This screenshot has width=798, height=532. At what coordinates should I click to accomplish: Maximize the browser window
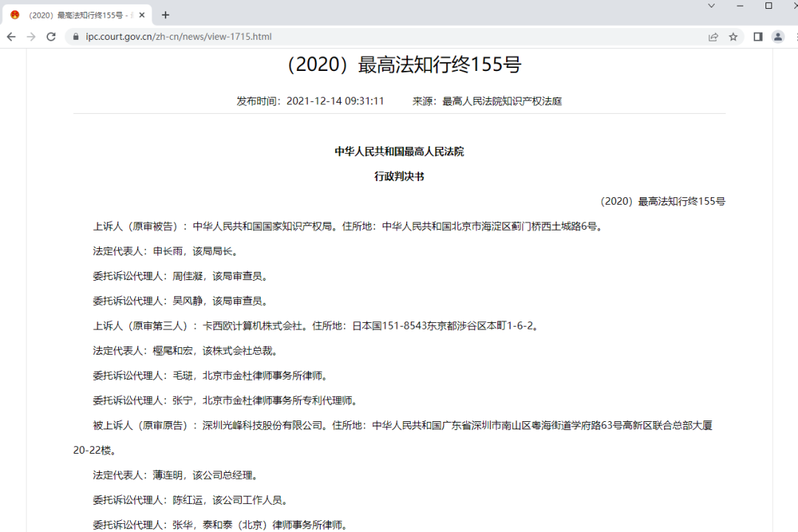point(768,6)
